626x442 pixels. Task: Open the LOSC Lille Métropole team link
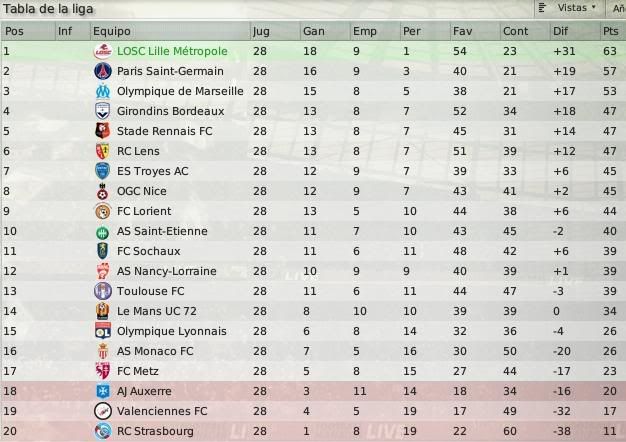172,52
